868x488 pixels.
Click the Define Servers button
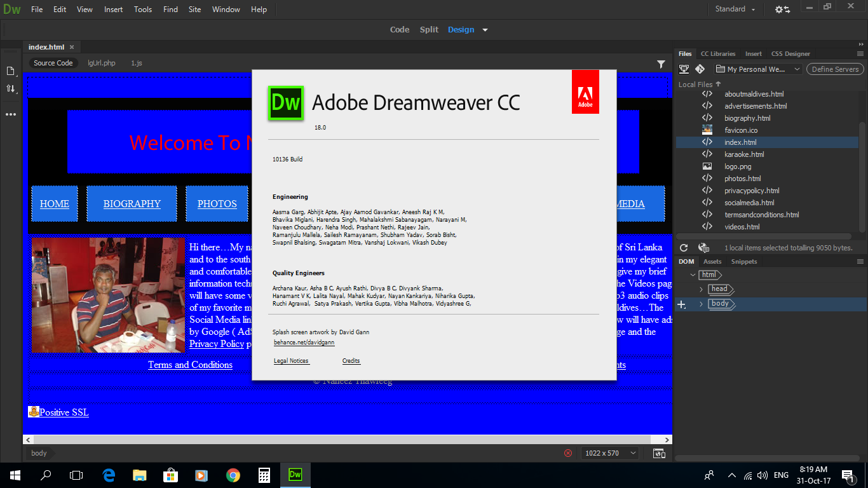click(835, 69)
